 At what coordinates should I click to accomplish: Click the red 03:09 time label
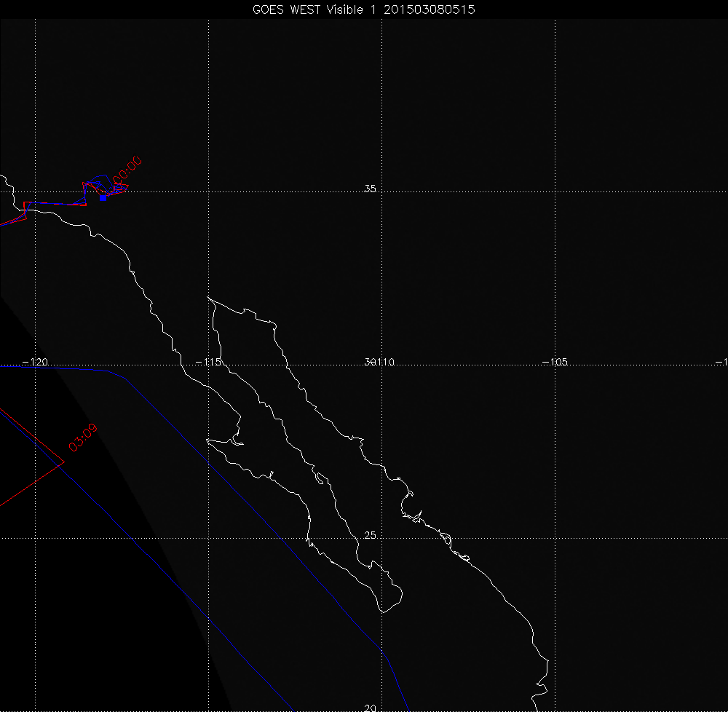point(83,437)
